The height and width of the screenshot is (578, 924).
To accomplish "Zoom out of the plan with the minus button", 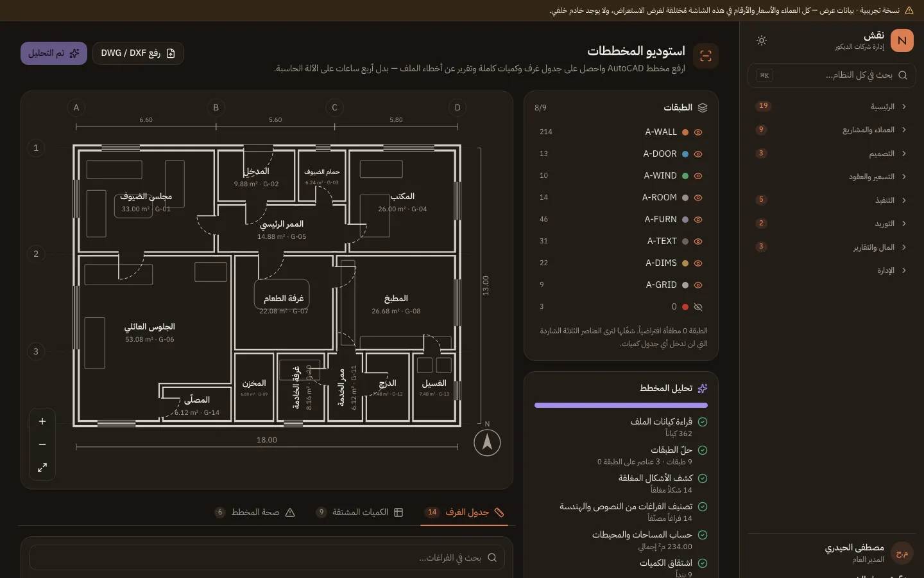I will tap(42, 444).
